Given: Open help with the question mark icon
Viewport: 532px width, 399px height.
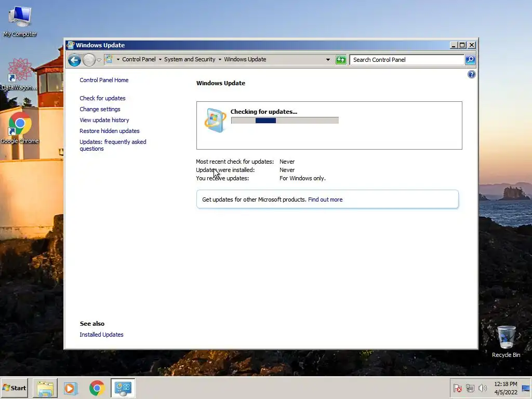Looking at the screenshot, I should (x=471, y=74).
